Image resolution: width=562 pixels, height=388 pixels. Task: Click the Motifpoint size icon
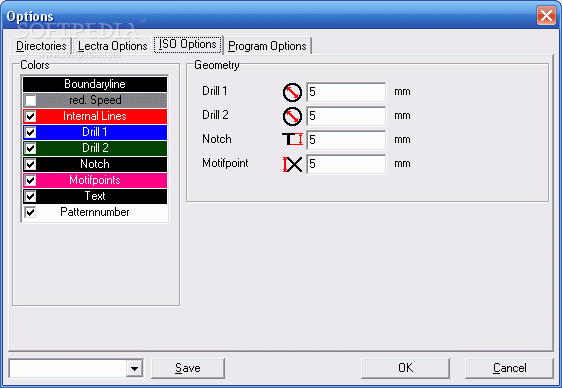pyautogui.click(x=292, y=164)
